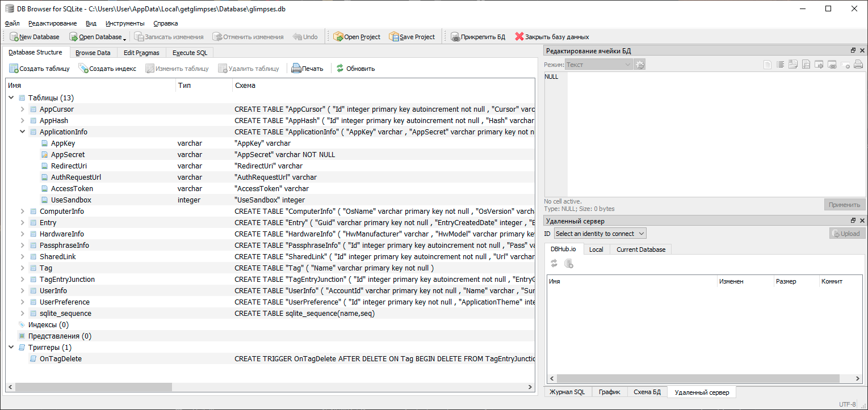Screen dimensions: 868x410
Task: Click the Open Project icon
Action: 338,37
